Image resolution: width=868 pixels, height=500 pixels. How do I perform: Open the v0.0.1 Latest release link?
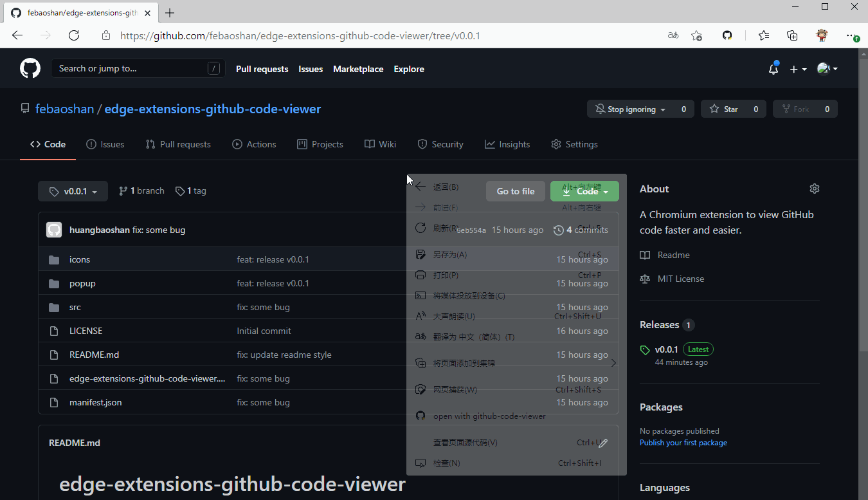point(677,349)
